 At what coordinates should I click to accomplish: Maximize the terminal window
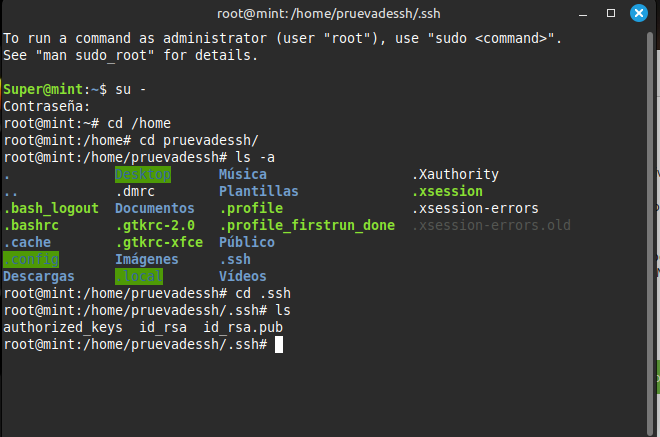611,13
